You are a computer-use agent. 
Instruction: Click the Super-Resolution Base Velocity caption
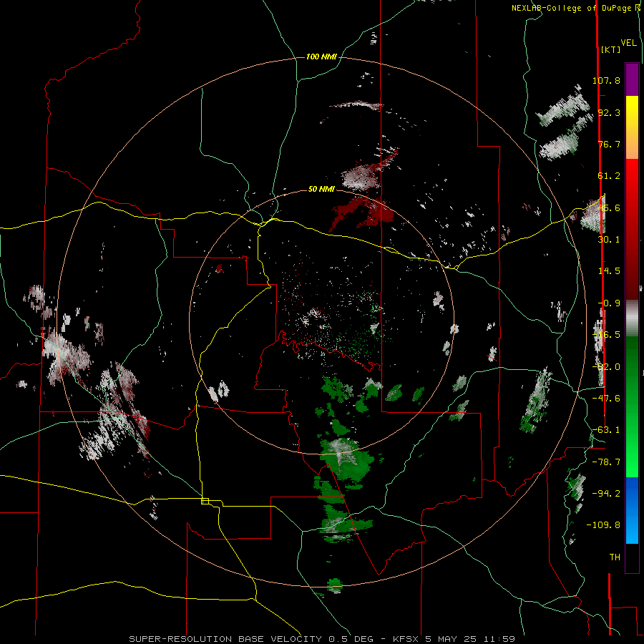tap(322, 639)
